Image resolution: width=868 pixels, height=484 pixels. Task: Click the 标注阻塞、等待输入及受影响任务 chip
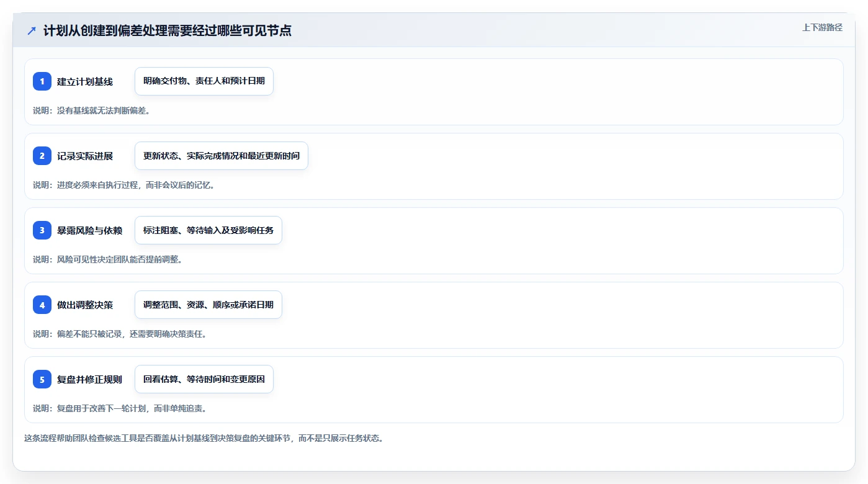click(x=208, y=230)
